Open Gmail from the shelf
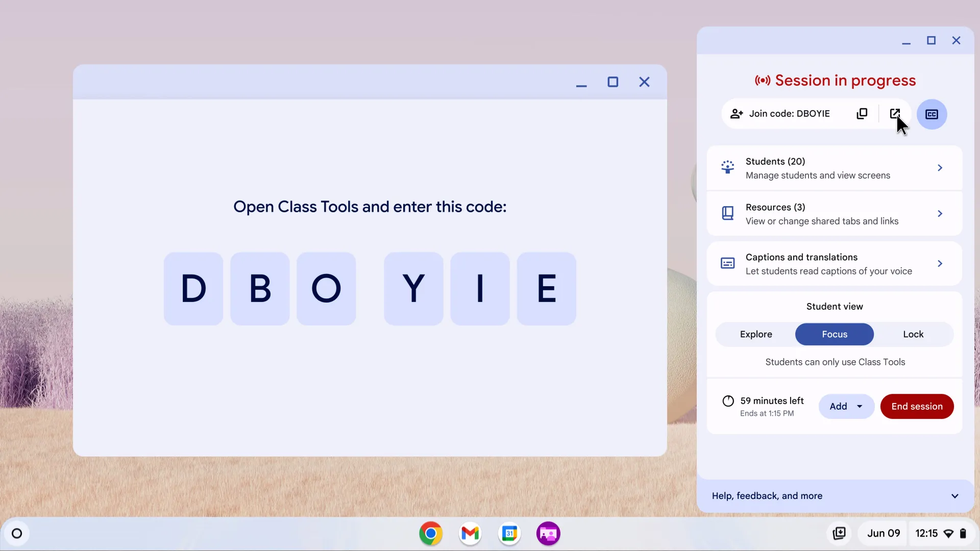Image resolution: width=980 pixels, height=551 pixels. (470, 533)
